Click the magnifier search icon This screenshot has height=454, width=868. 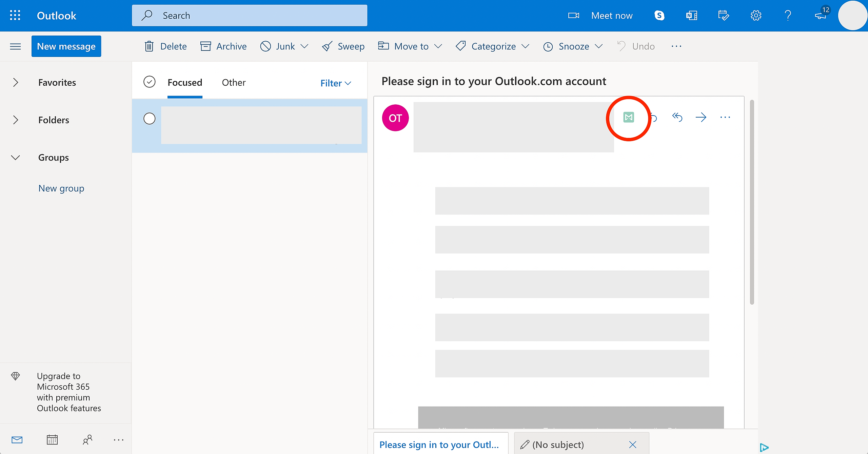click(147, 15)
